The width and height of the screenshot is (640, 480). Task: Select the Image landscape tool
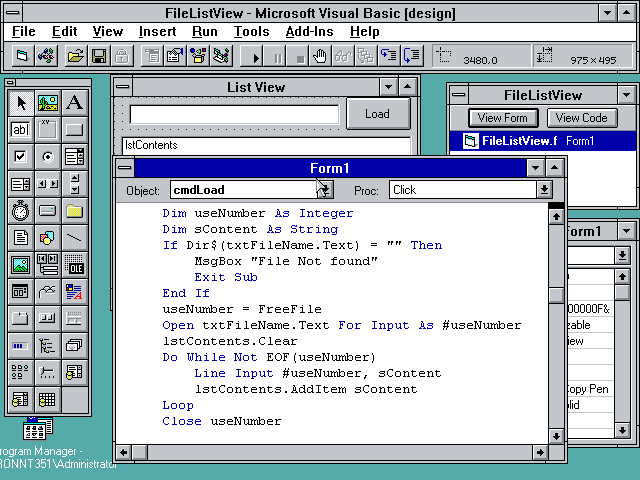click(x=21, y=264)
